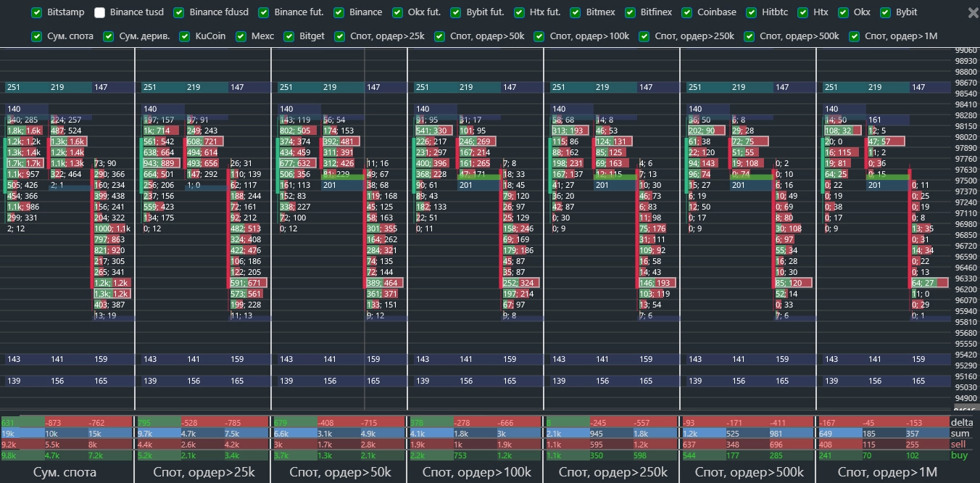Turn off the Okx fut. checkbox
The width and height of the screenshot is (980, 483).
[x=397, y=12]
